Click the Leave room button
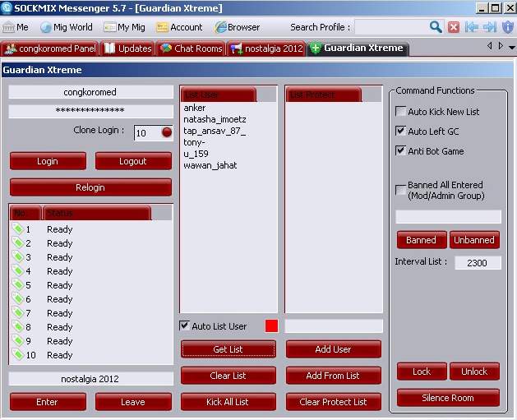The width and height of the screenshot is (517, 420). pos(133,402)
